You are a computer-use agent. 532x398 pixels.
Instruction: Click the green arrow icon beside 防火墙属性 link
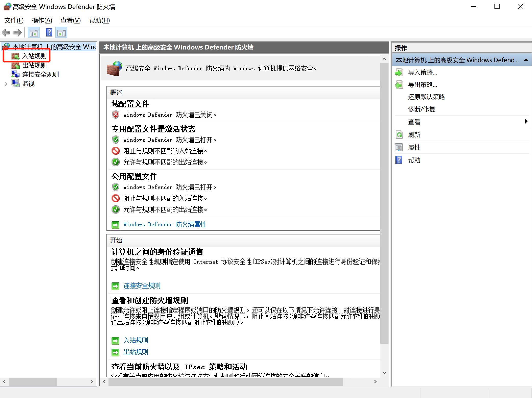[115, 225]
